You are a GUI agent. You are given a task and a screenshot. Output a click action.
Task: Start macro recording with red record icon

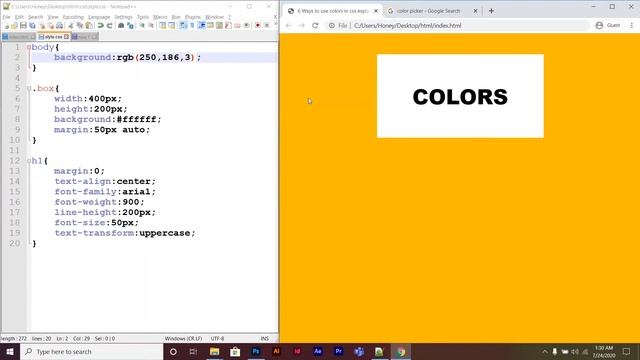(258, 26)
